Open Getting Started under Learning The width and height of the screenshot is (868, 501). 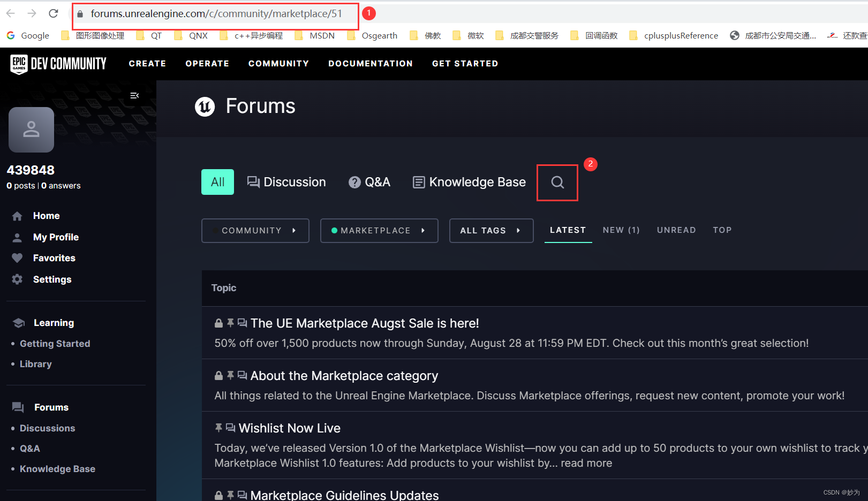click(x=55, y=344)
